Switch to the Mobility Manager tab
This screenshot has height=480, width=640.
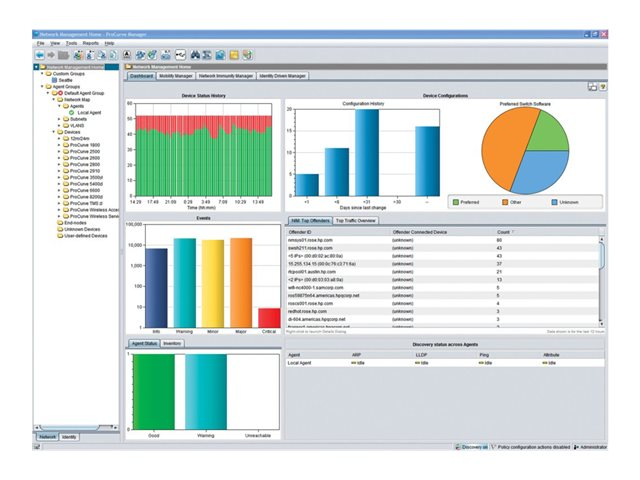pyautogui.click(x=175, y=75)
